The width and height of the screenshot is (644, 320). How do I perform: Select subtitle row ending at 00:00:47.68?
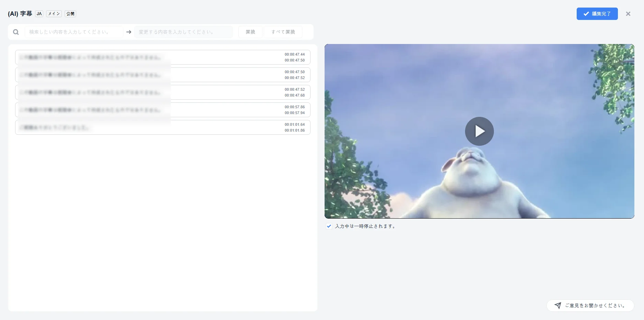click(163, 92)
